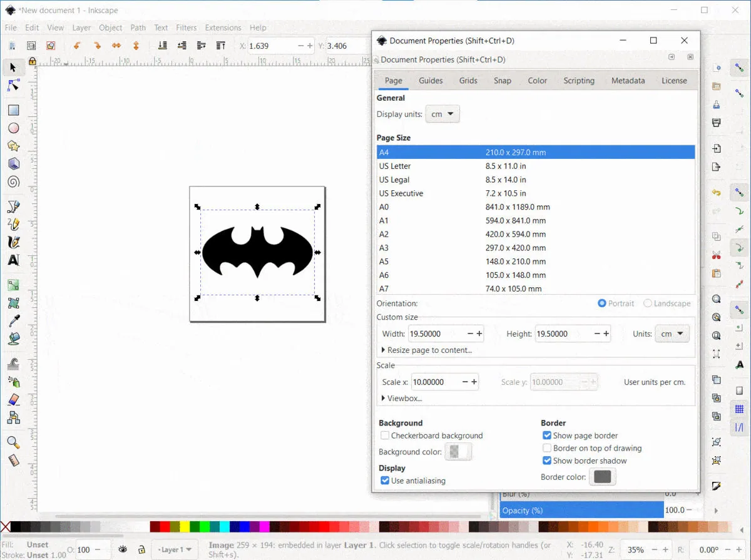Open the Snap tab
The image size is (751, 560).
point(502,81)
